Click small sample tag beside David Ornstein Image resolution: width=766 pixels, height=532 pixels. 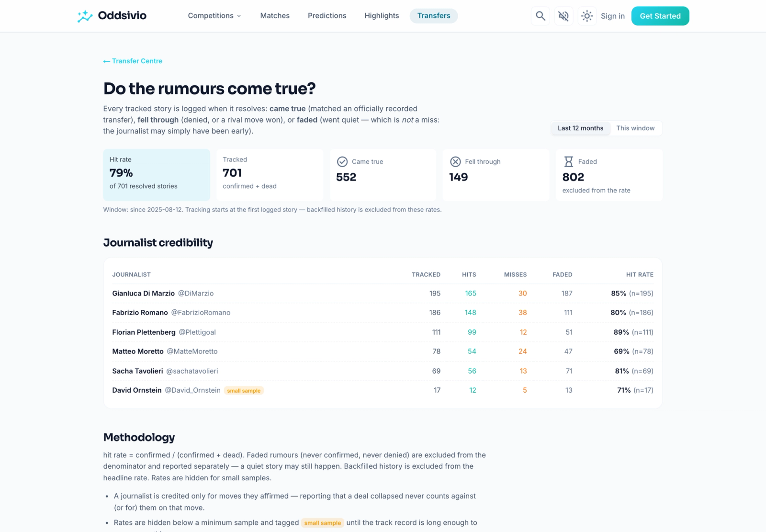[244, 391]
